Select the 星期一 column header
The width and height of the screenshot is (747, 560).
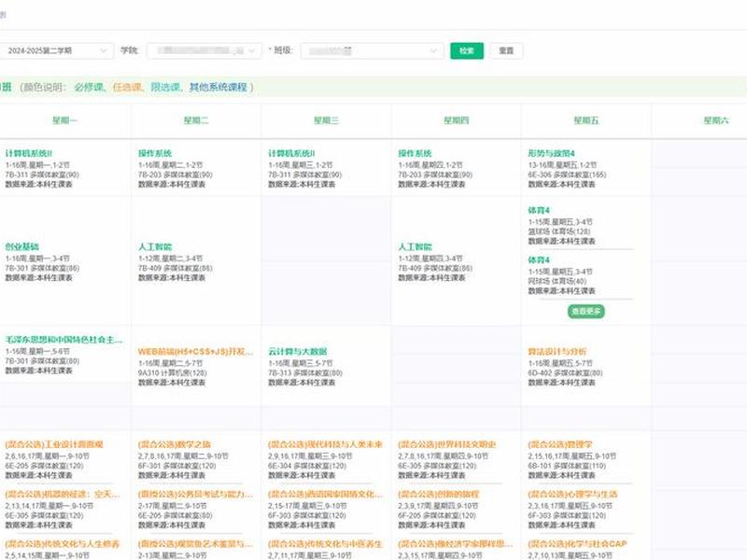tap(64, 120)
